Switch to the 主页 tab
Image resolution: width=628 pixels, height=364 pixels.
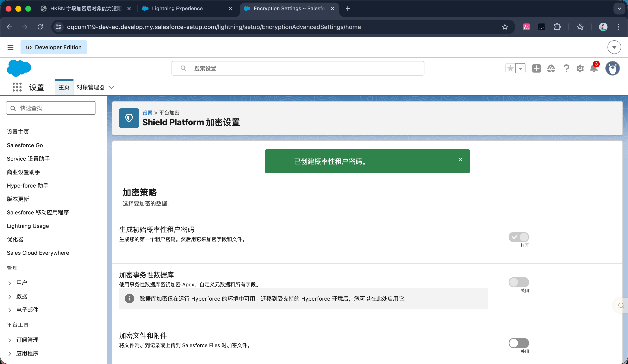pyautogui.click(x=64, y=87)
